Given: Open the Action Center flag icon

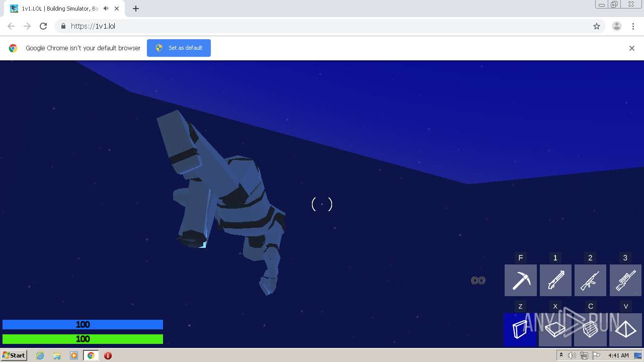Looking at the screenshot, I should (596, 355).
